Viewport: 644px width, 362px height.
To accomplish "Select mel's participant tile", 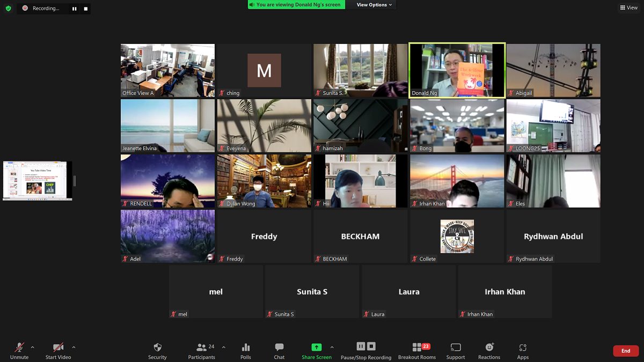I will coord(216,292).
